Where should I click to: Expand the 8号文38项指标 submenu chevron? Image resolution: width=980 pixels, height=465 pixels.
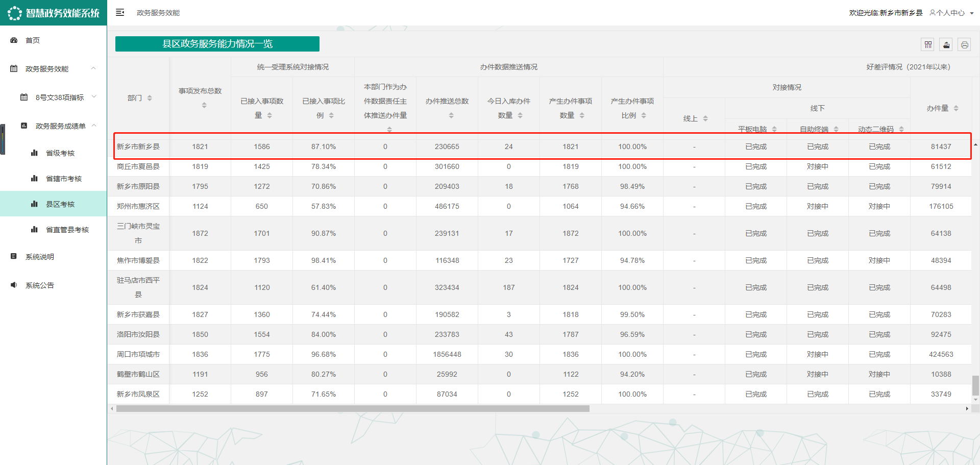coord(94,96)
